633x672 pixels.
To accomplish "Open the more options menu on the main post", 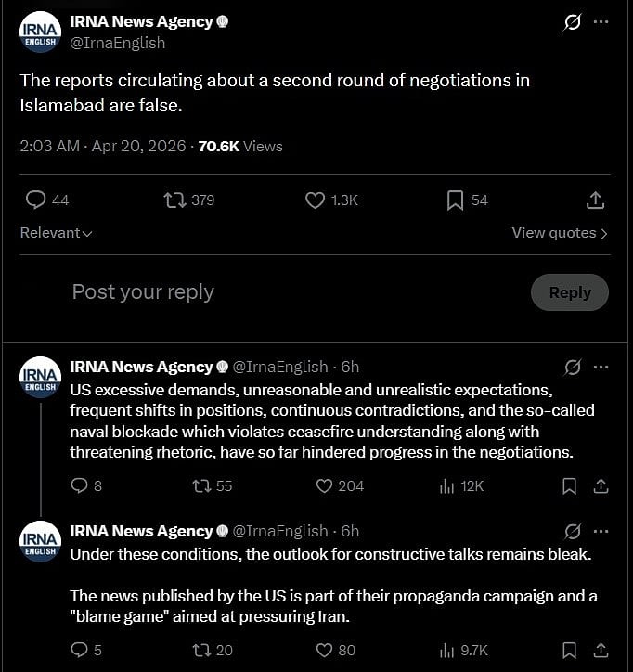I will click(x=601, y=22).
